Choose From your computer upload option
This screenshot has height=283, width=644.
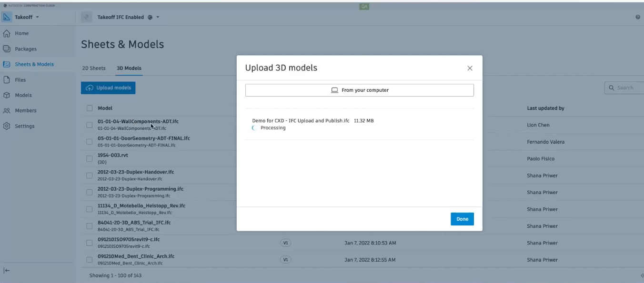tap(360, 90)
